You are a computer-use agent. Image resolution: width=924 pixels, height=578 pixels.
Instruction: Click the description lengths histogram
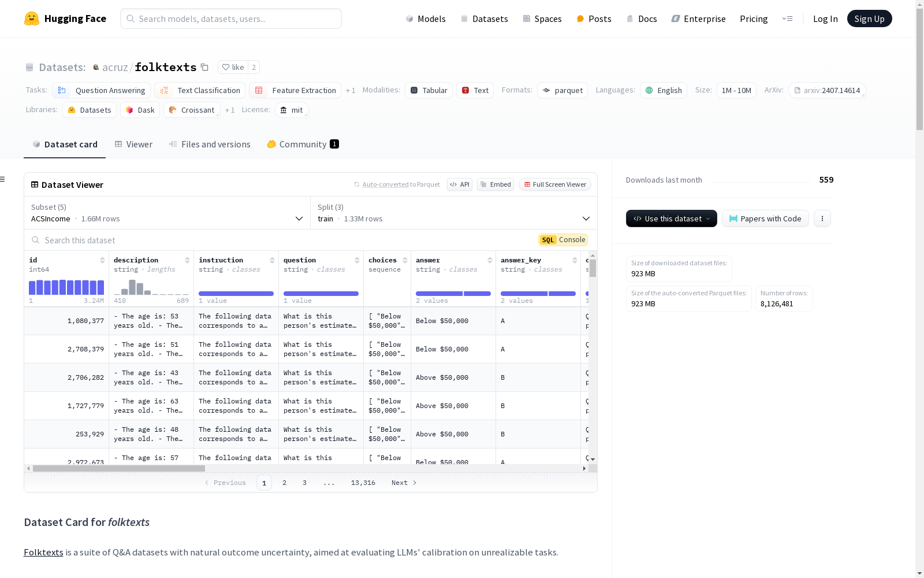(x=151, y=287)
